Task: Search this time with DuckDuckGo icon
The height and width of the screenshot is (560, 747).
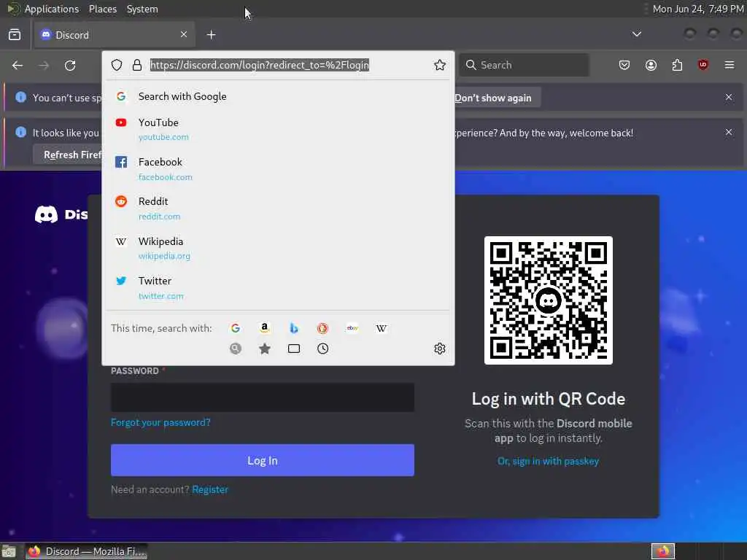Action: click(322, 328)
